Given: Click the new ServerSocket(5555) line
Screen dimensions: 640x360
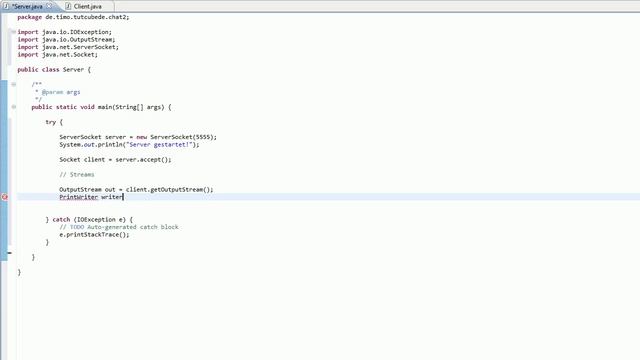Looking at the screenshot, I should pos(138,137).
